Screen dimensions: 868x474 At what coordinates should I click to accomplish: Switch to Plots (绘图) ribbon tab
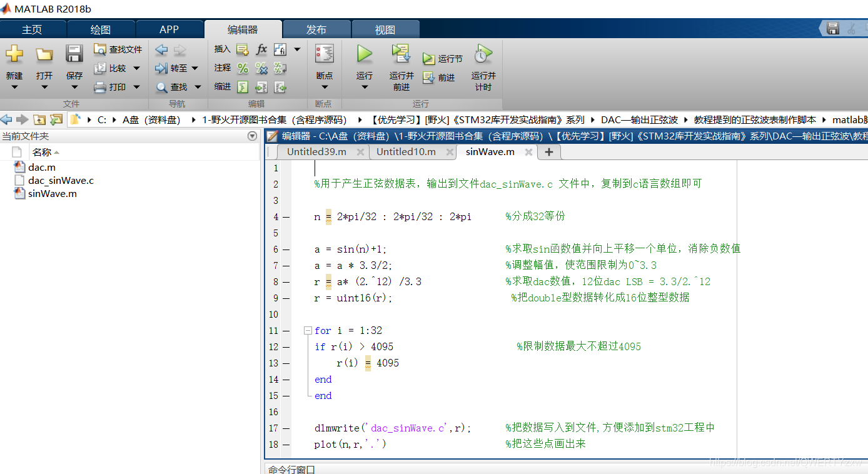pos(100,29)
